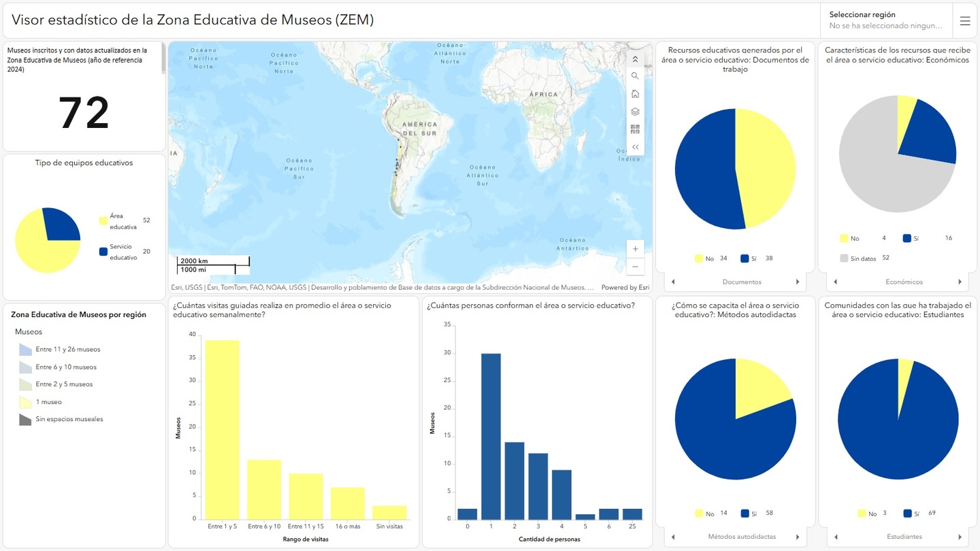This screenshot has width=980, height=551.
Task: Collapse map tools with double-up chevron
Action: [635, 59]
